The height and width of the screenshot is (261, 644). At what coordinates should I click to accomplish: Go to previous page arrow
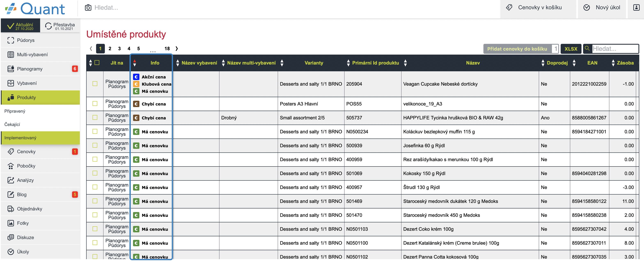pos(91,49)
